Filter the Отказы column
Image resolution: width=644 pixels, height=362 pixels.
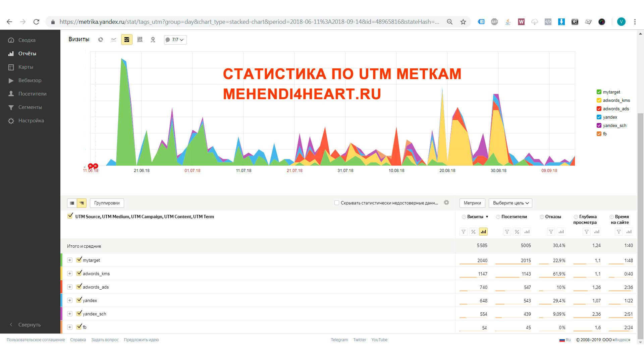click(x=551, y=232)
